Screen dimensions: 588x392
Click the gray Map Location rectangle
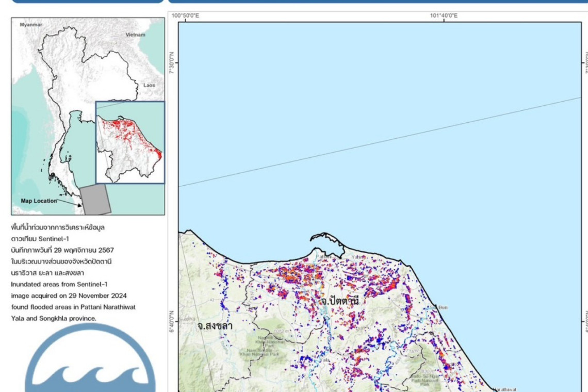95,200
